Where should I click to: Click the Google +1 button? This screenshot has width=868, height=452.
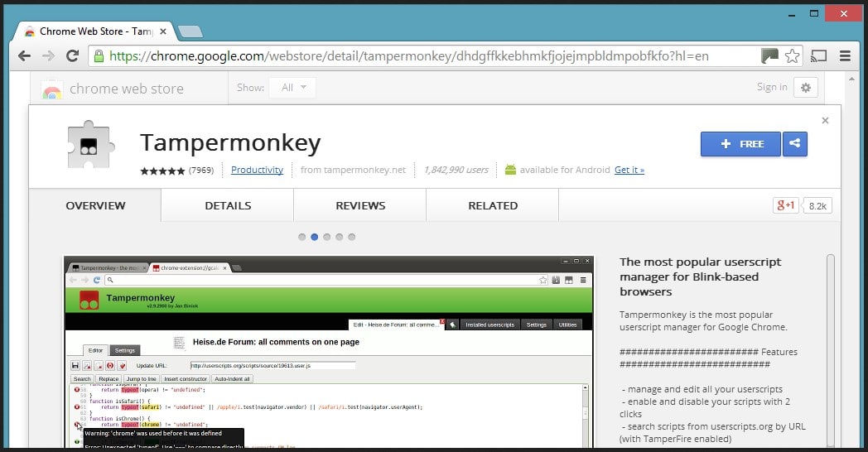[x=785, y=205]
